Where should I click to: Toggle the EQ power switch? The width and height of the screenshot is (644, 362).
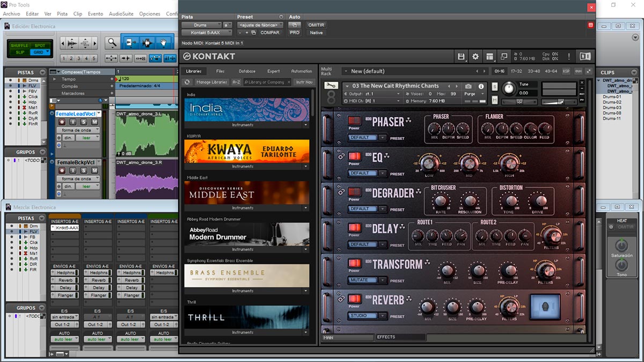pyautogui.click(x=354, y=156)
